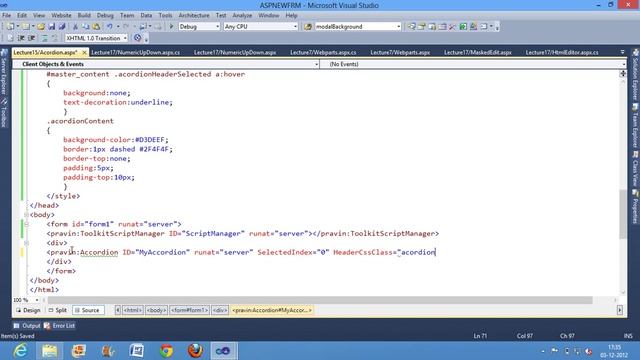Image resolution: width=640 pixels, height=360 pixels.
Task: Click the green Start Page toolbar icon
Action: 463,27
